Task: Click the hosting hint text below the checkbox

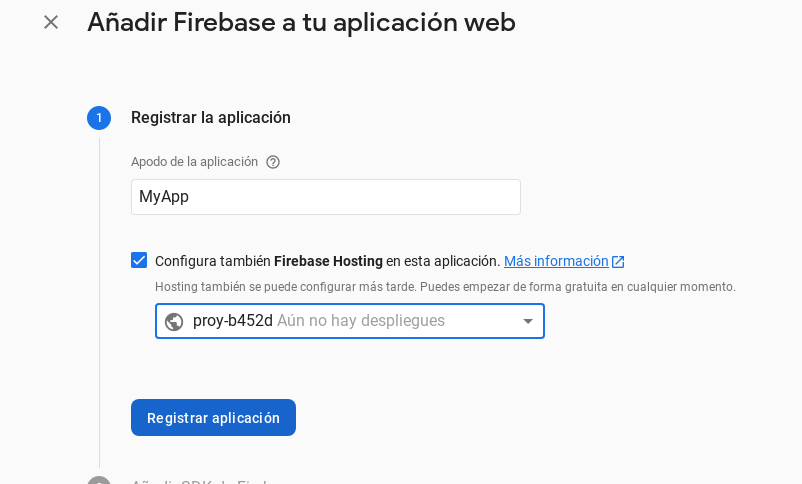Action: click(445, 287)
